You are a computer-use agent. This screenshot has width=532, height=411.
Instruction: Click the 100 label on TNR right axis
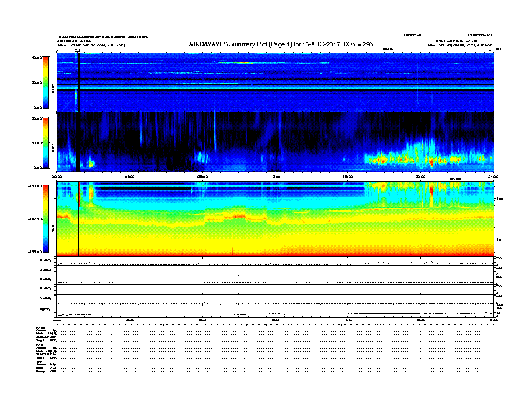tap(500, 199)
